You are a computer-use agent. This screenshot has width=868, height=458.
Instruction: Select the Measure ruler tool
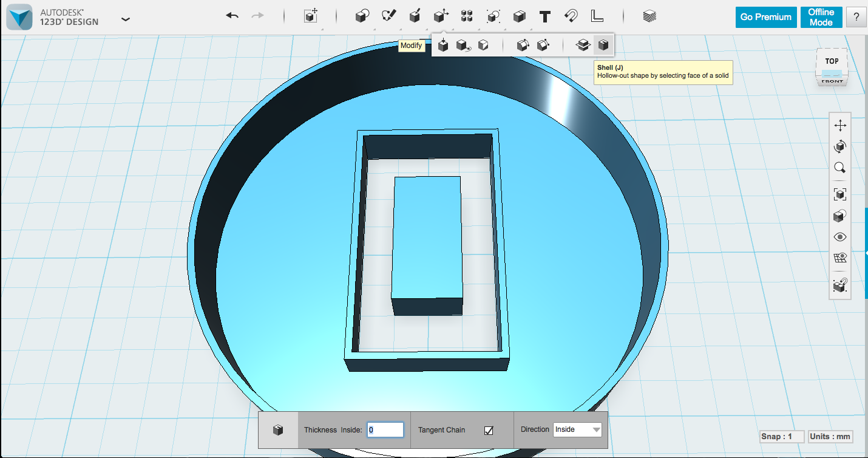point(596,16)
